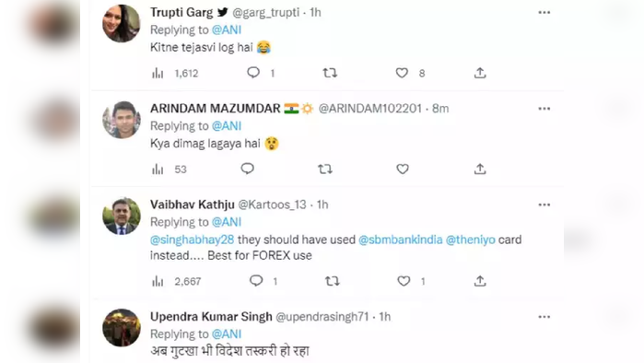644x363 pixels.
Task: Open the @sbmbankindia mention link
Action: (401, 240)
